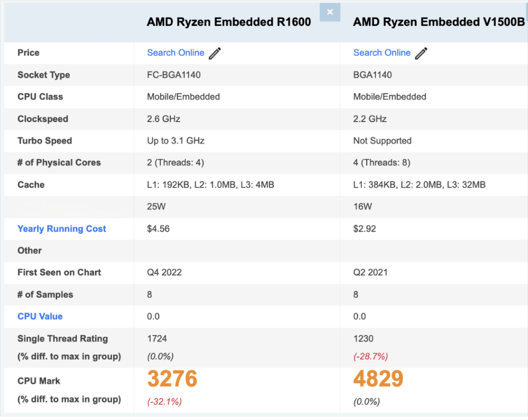Click the R1600 single thread value 1724
This screenshot has width=528, height=420.
click(x=157, y=339)
